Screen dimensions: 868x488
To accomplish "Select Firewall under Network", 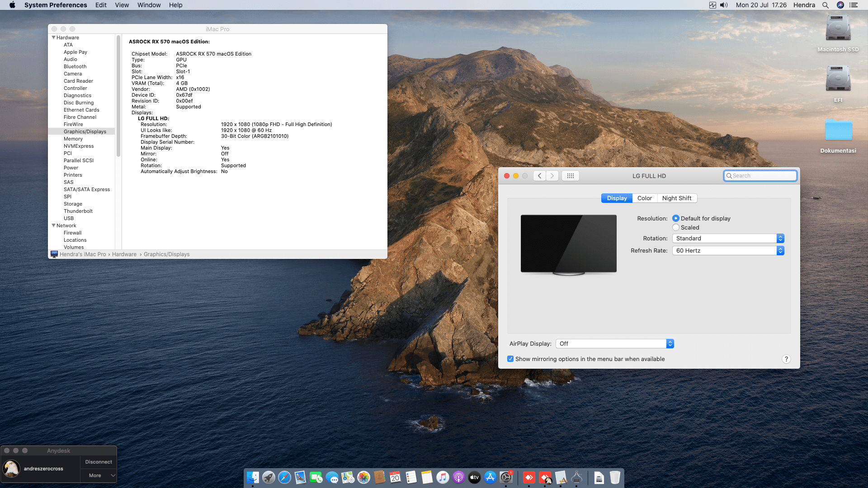I will tap(73, 233).
